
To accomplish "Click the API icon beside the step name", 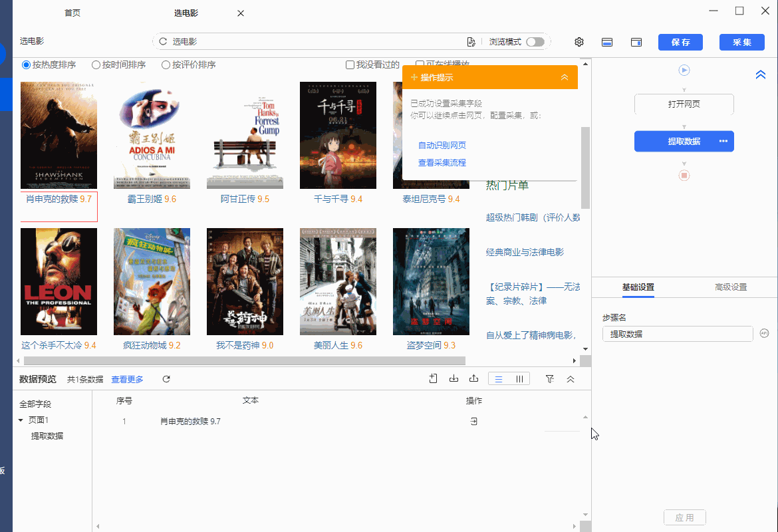I will (x=764, y=333).
